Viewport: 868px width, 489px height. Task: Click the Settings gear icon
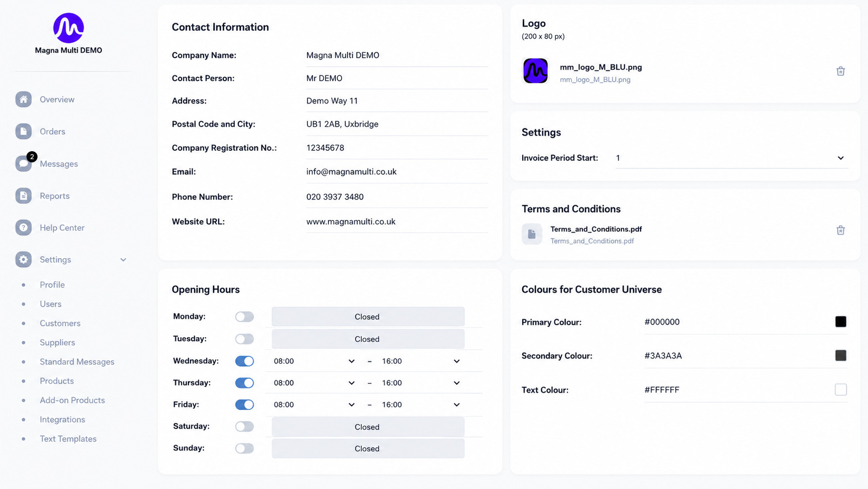pyautogui.click(x=23, y=259)
